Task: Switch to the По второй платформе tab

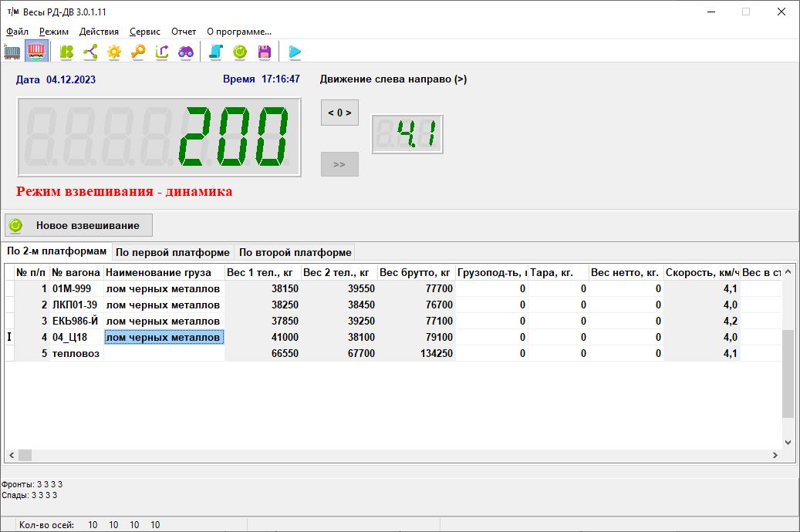Action: coord(295,252)
